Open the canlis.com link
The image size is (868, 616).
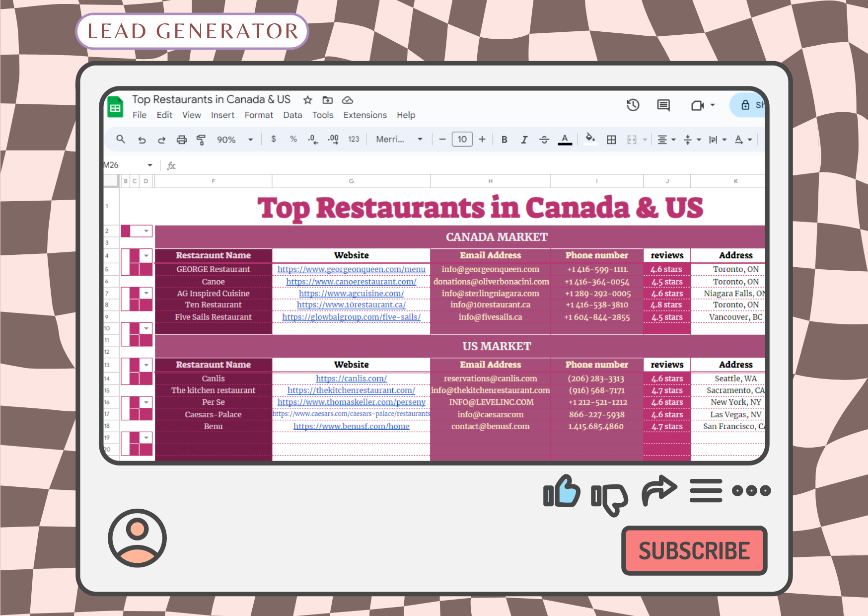pos(351,379)
